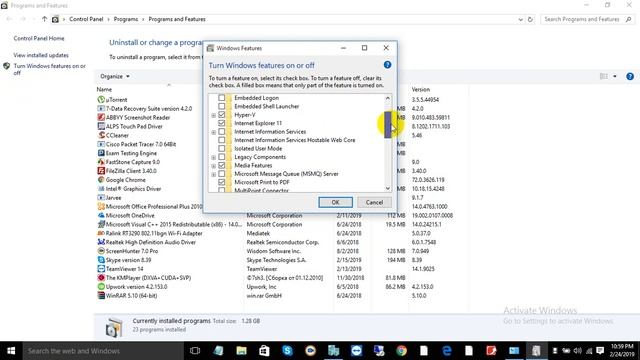The height and width of the screenshot is (360, 640).
Task: Open view options dropdown arrow
Action: 615,76
